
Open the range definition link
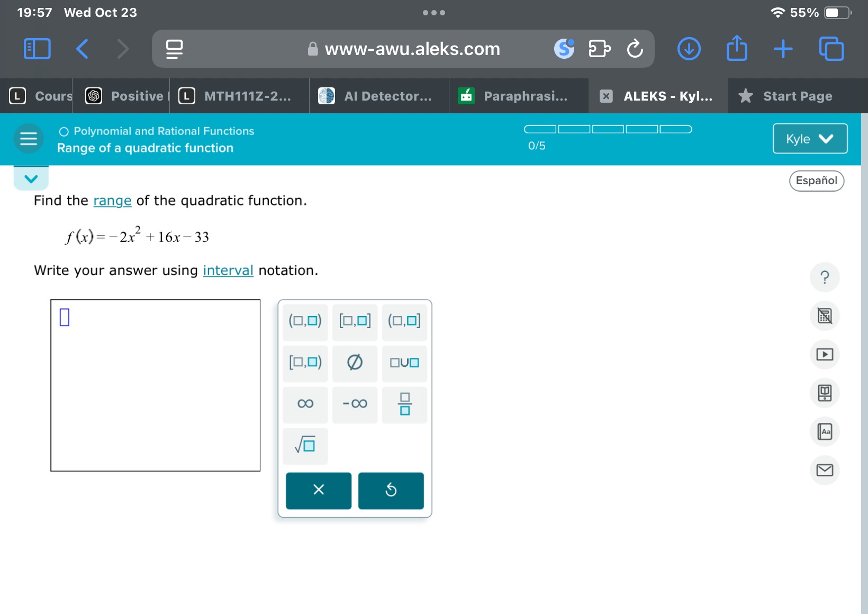tap(112, 201)
